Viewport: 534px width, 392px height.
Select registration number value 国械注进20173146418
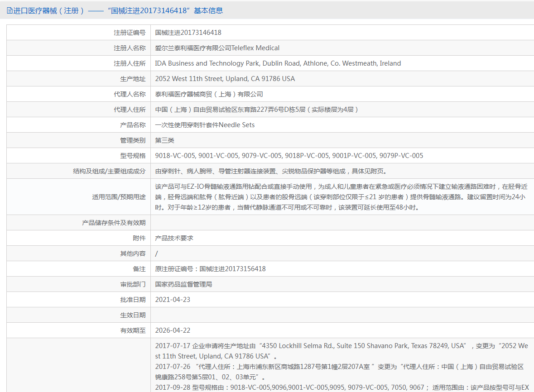pos(188,33)
